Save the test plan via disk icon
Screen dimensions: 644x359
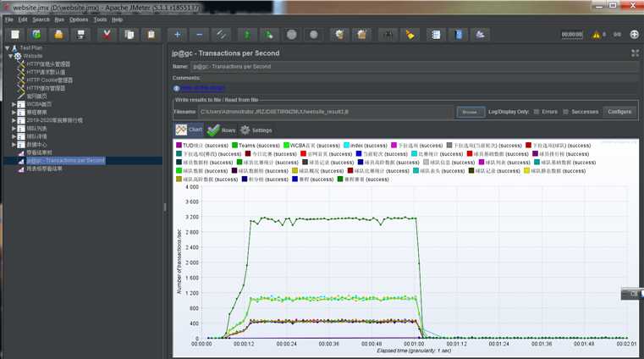point(81,35)
